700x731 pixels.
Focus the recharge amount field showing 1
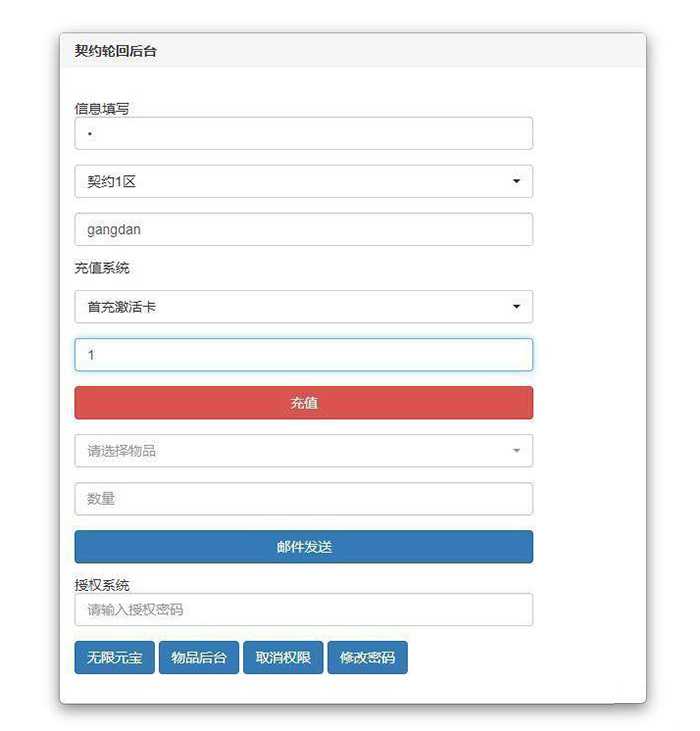[303, 355]
